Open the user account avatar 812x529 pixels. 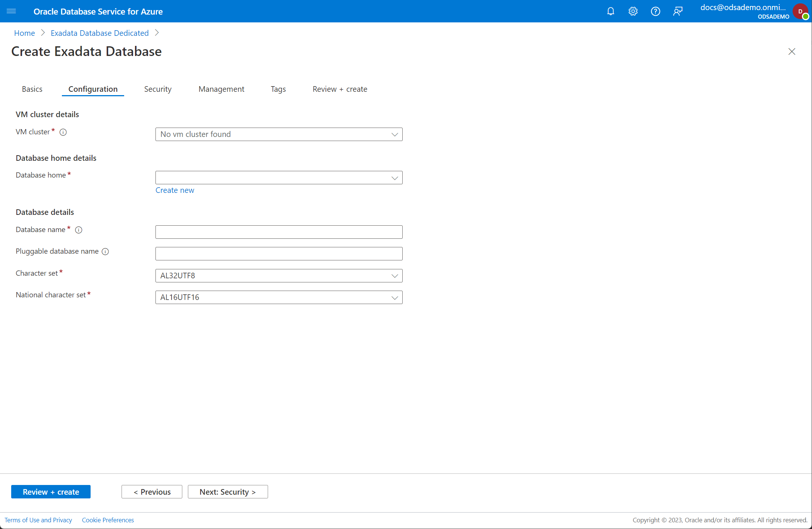tap(800, 11)
